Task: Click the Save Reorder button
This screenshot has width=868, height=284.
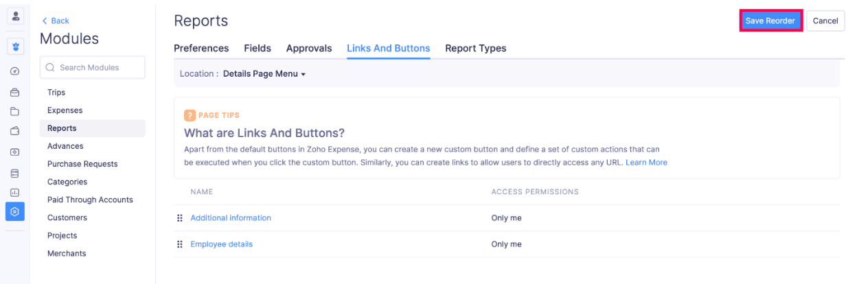Action: pos(770,21)
